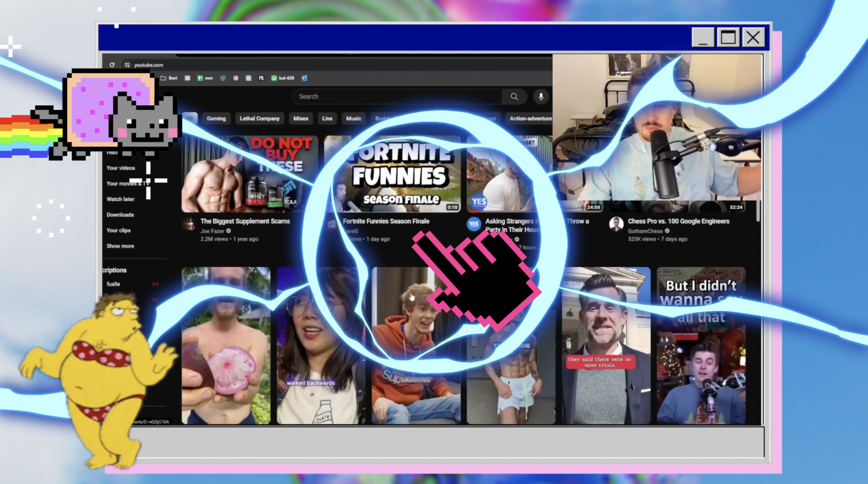Open the dragon fruit Short thumbnail
The height and width of the screenshot is (484, 868).
226,345
